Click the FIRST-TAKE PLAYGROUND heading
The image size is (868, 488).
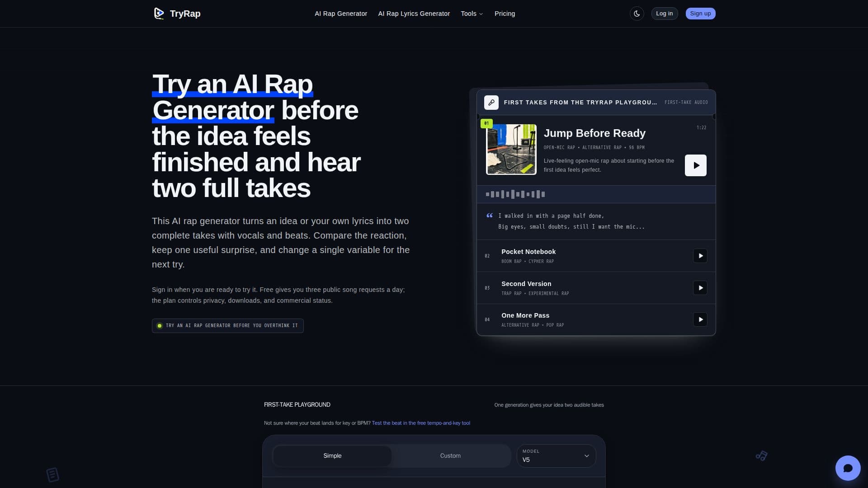[297, 405]
